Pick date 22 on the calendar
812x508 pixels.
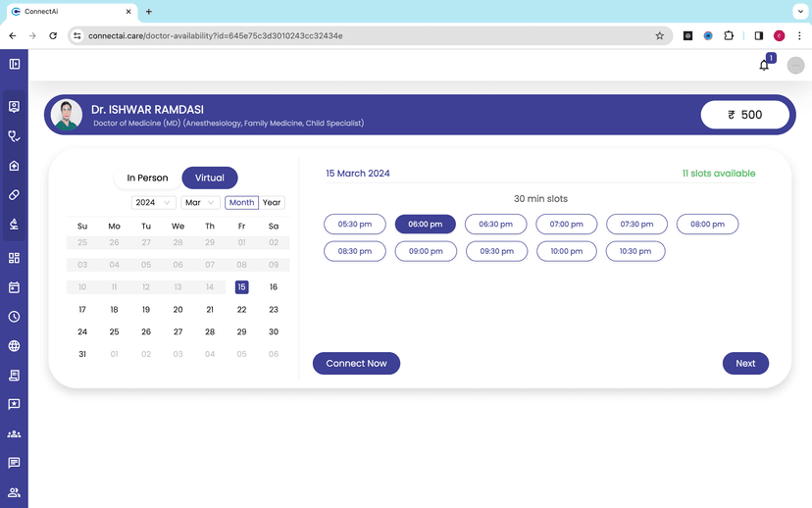pyautogui.click(x=241, y=310)
